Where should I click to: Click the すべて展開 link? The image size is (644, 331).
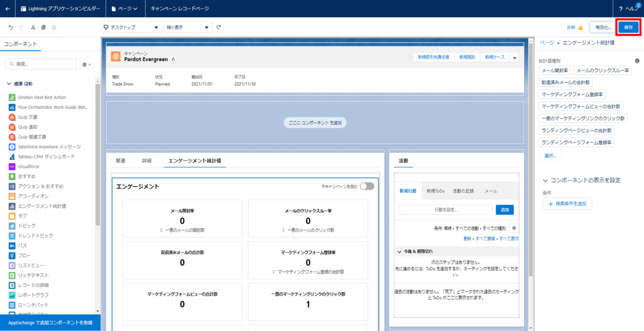click(x=486, y=239)
